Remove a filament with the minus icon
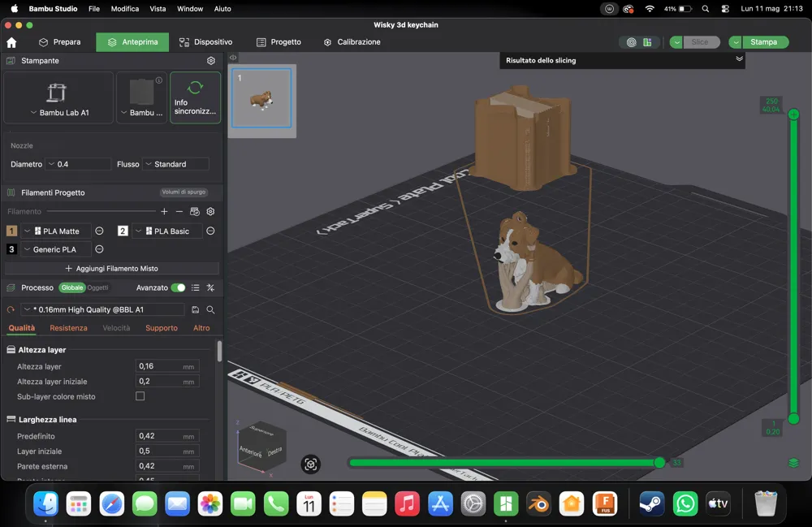Image resolution: width=812 pixels, height=527 pixels. coord(179,211)
